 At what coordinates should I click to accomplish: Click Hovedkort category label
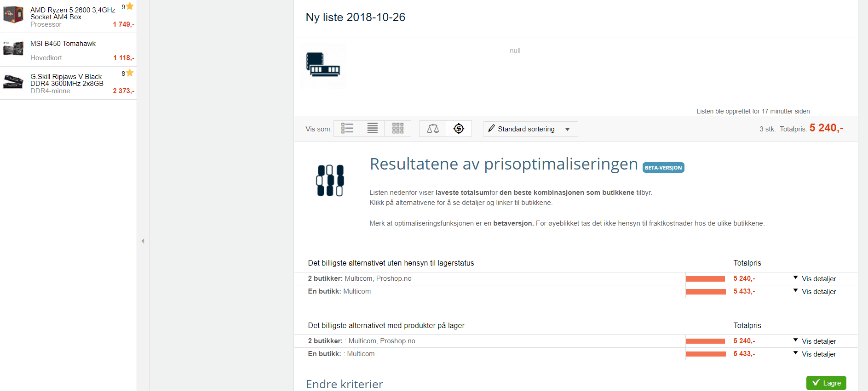pos(46,58)
